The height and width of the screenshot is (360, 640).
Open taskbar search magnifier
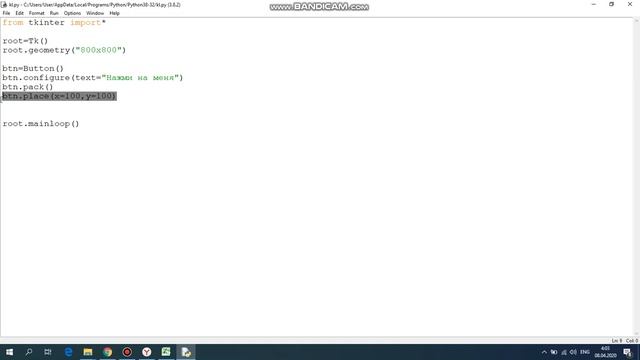(x=29, y=352)
